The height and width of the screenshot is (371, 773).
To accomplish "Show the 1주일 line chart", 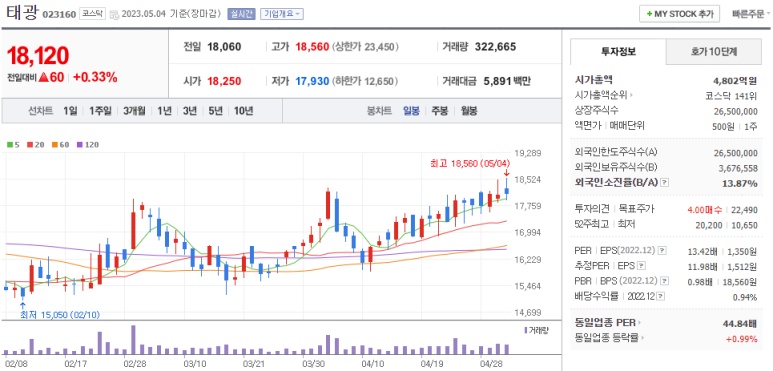I will click(100, 111).
